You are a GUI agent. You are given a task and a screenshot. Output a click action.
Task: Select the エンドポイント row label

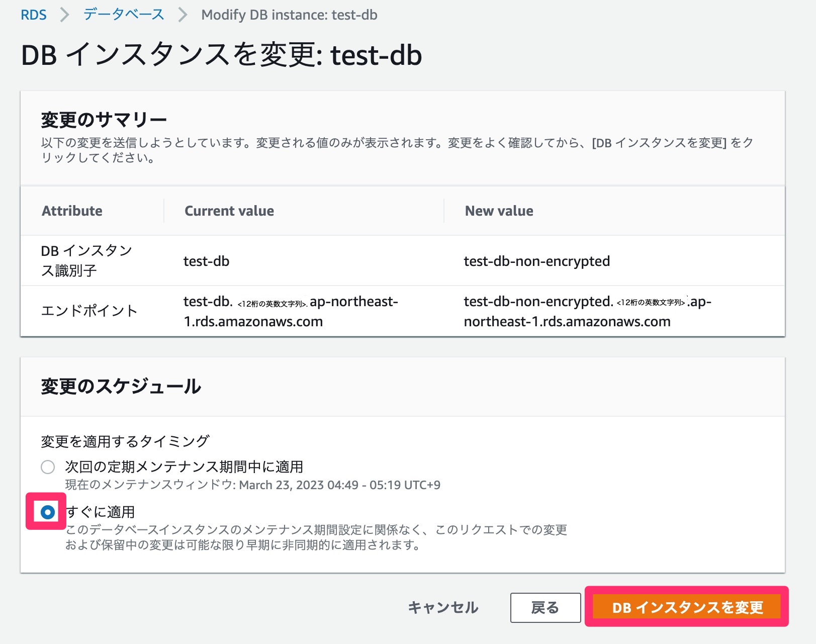[x=89, y=311]
